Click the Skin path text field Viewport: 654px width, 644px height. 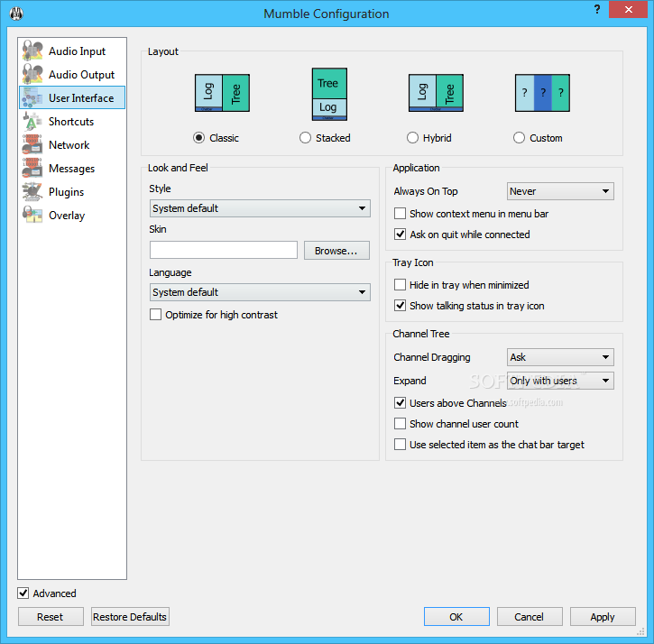tap(224, 250)
